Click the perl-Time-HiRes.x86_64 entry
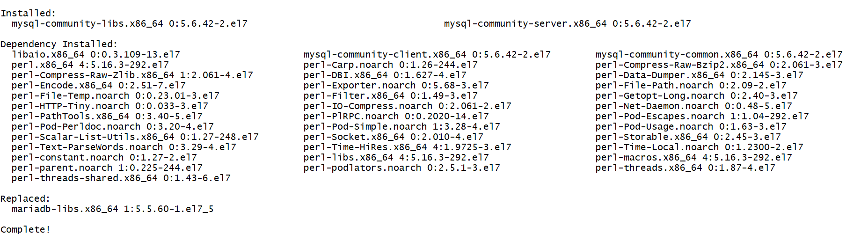This screenshot has height=234, width=868. [408, 147]
